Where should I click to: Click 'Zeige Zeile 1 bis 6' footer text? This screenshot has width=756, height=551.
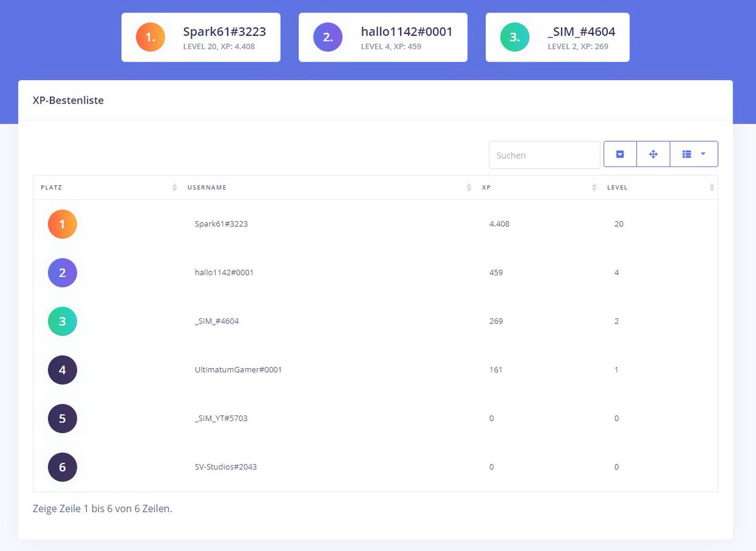click(x=102, y=508)
